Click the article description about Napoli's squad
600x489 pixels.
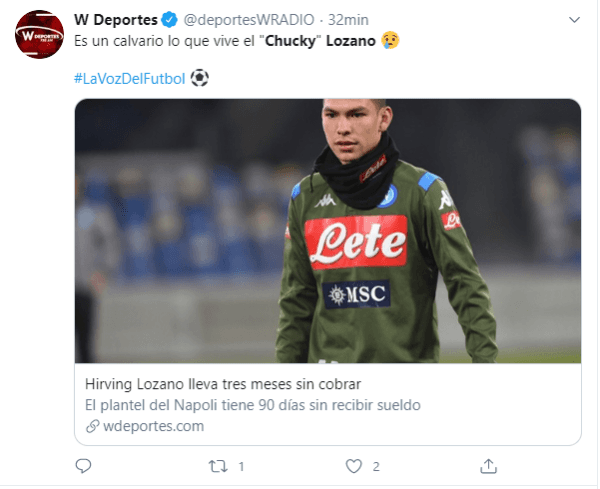click(254, 405)
